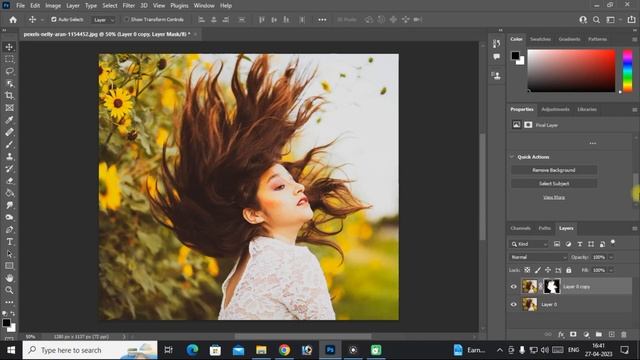The width and height of the screenshot is (640, 360).
Task: Toggle layer filtering switch on
Action: coord(613,243)
